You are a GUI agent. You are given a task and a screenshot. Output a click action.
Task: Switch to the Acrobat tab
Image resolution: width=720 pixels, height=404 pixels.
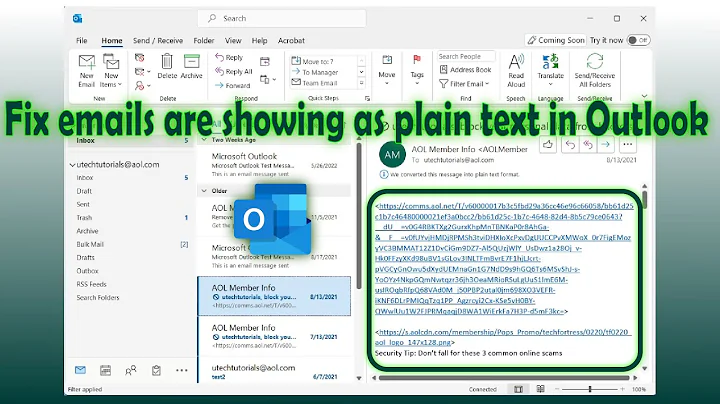coord(291,40)
